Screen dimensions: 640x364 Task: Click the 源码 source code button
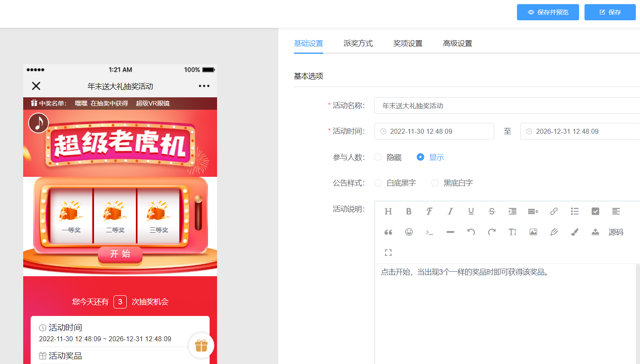pyautogui.click(x=616, y=232)
